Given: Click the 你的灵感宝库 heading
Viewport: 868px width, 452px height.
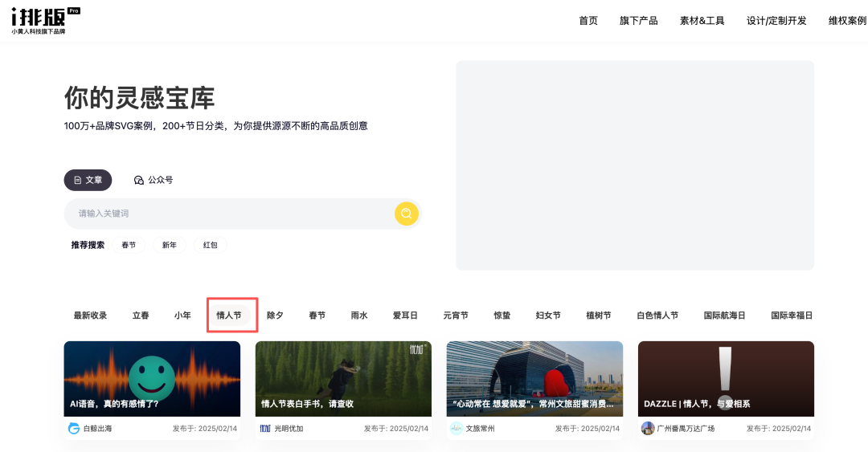Looking at the screenshot, I should coord(140,98).
